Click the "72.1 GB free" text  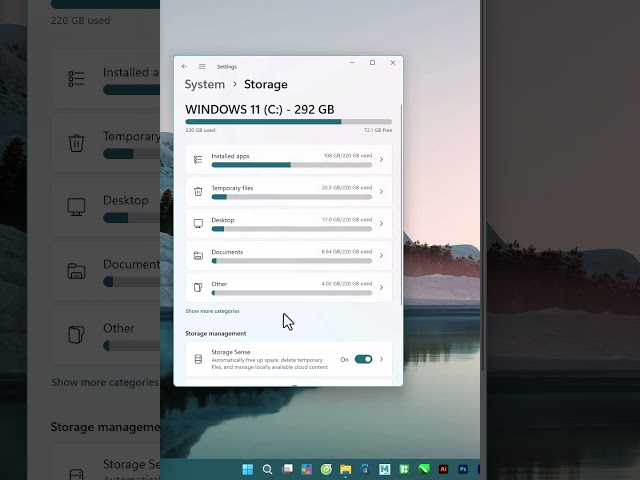pyautogui.click(x=378, y=130)
